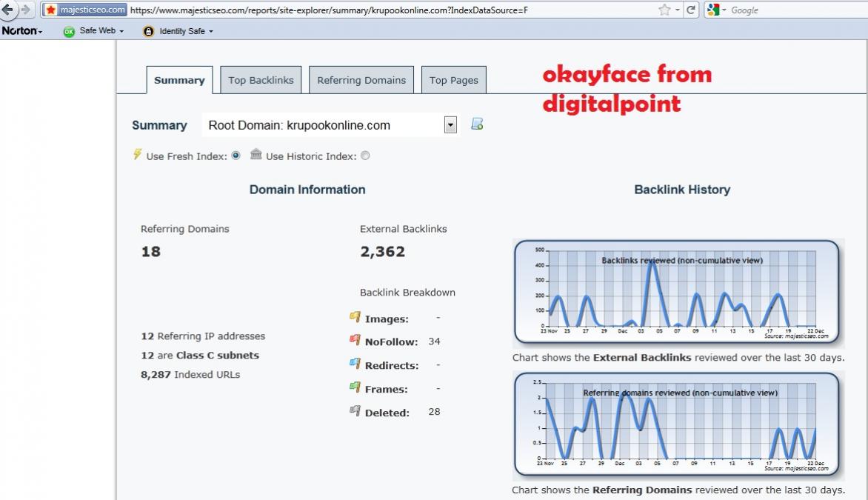
Task: Click the Identity Safe padlock icon
Action: point(148,32)
